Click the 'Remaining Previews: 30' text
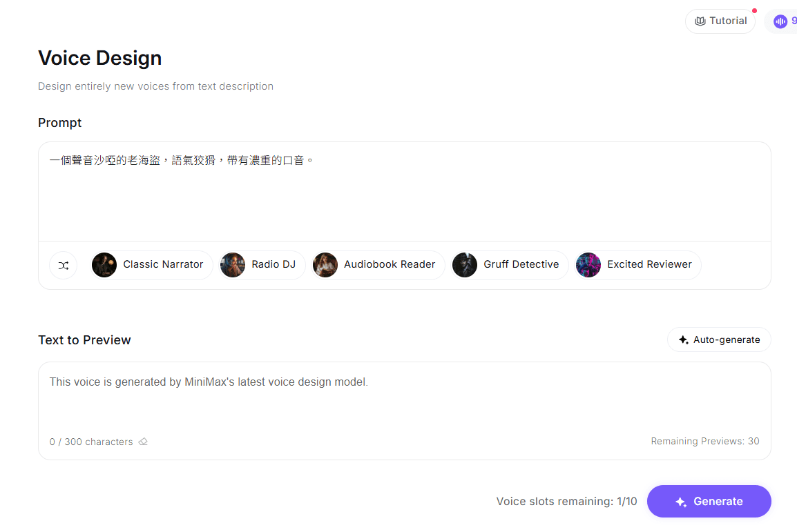797x532 pixels. click(705, 441)
